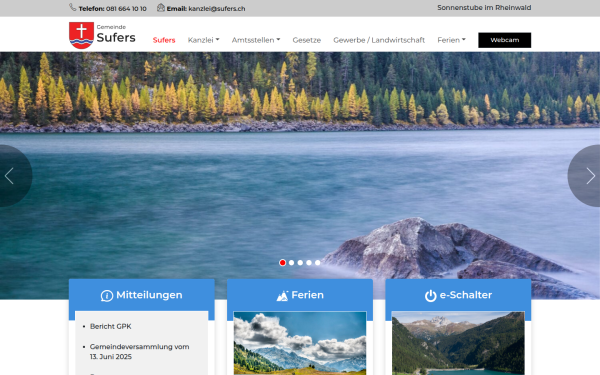Open the Sufers menu item

(x=164, y=40)
